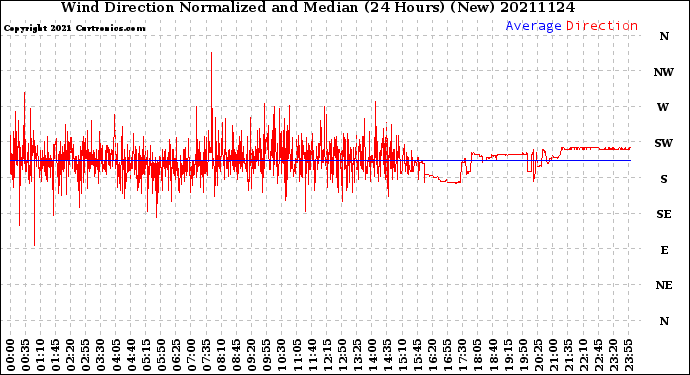Click the 14:00 time axis label
This screenshot has height=375, width=690.
pyautogui.click(x=372, y=355)
